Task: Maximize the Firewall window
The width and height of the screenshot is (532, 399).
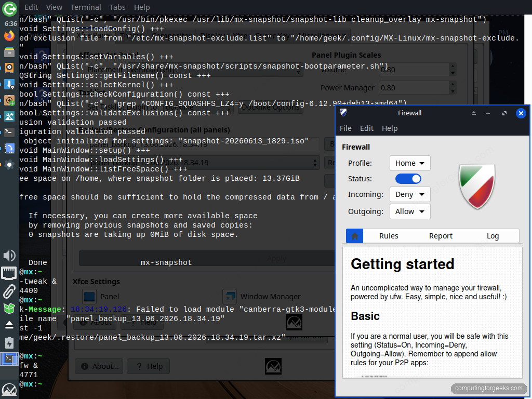Action: click(504, 113)
